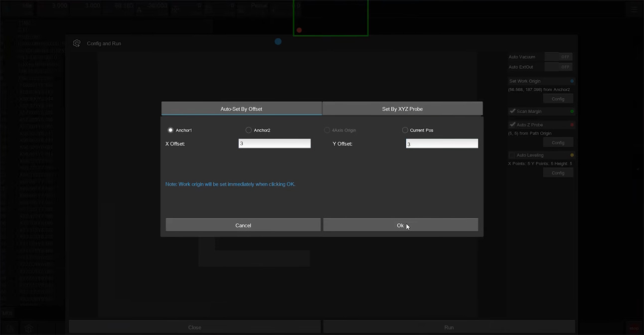Click the red Auto Z Probe indicator dot
This screenshot has width=644, height=335.
572,125
